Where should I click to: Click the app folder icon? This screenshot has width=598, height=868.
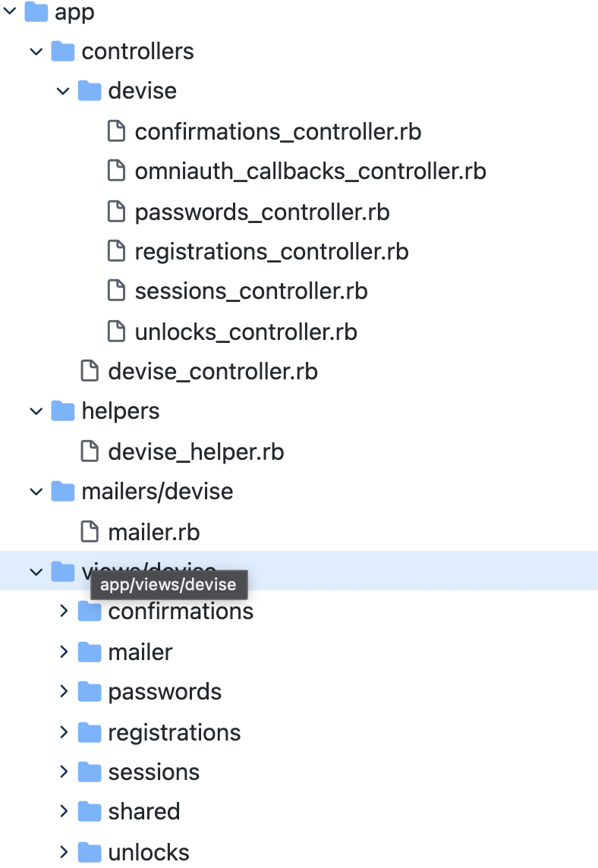(36, 12)
